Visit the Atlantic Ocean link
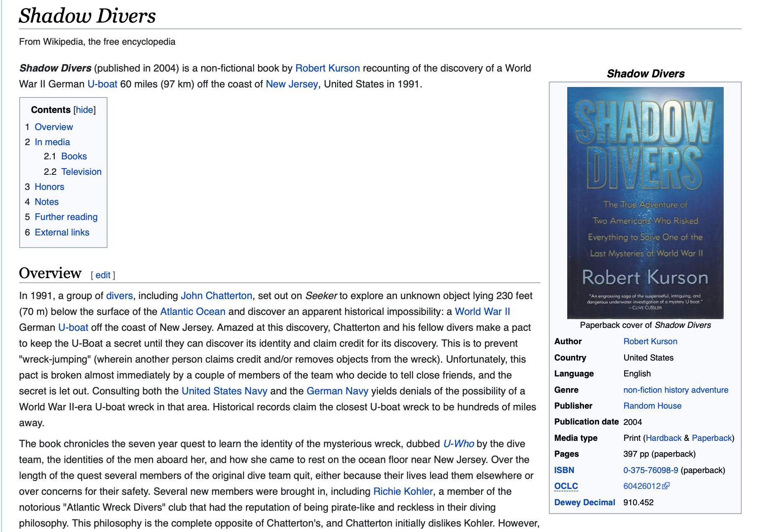Image resolution: width=758 pixels, height=532 pixels. tap(193, 312)
